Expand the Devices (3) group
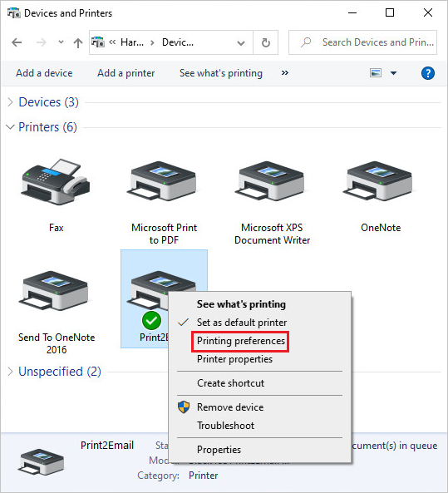This screenshot has width=448, height=493. pyautogui.click(x=10, y=102)
